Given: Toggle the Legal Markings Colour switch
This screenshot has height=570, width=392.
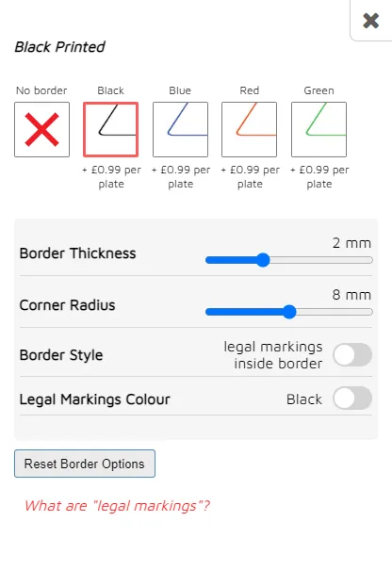Looking at the screenshot, I should [x=352, y=398].
